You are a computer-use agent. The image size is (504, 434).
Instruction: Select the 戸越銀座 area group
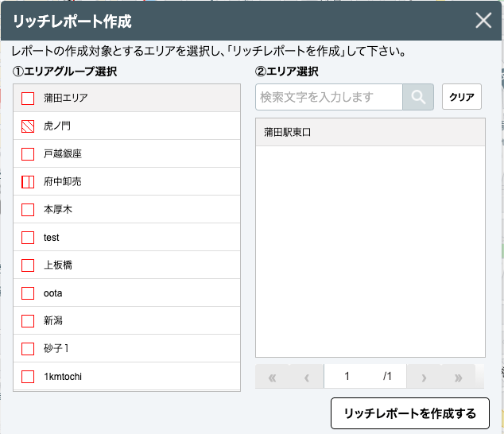63,154
